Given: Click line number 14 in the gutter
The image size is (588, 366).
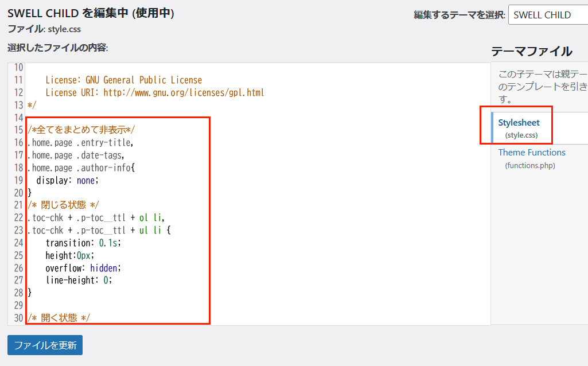Looking at the screenshot, I should [17, 118].
